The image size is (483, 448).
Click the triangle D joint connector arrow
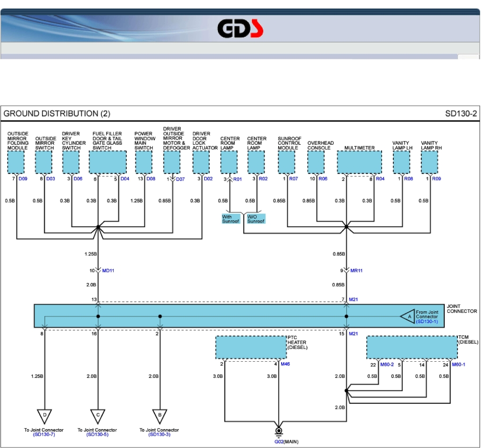[44, 415]
